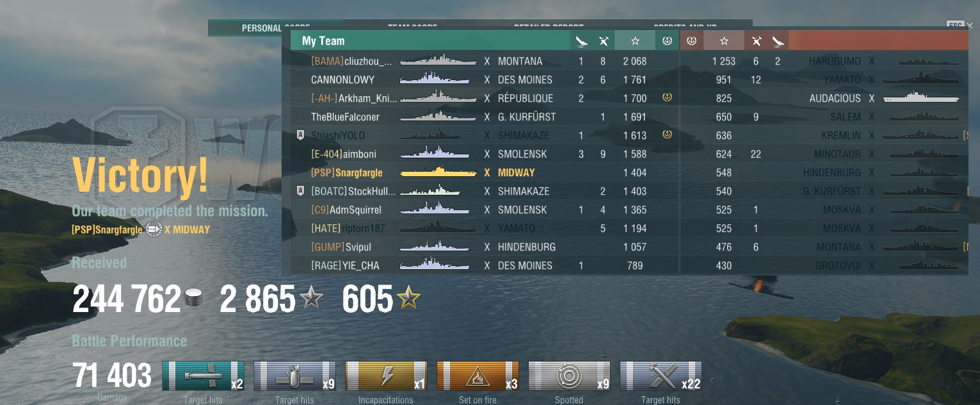Viewport: 980px width, 405px height.
Task: Click ShiashiYOLO division badge icon
Action: coord(300,135)
